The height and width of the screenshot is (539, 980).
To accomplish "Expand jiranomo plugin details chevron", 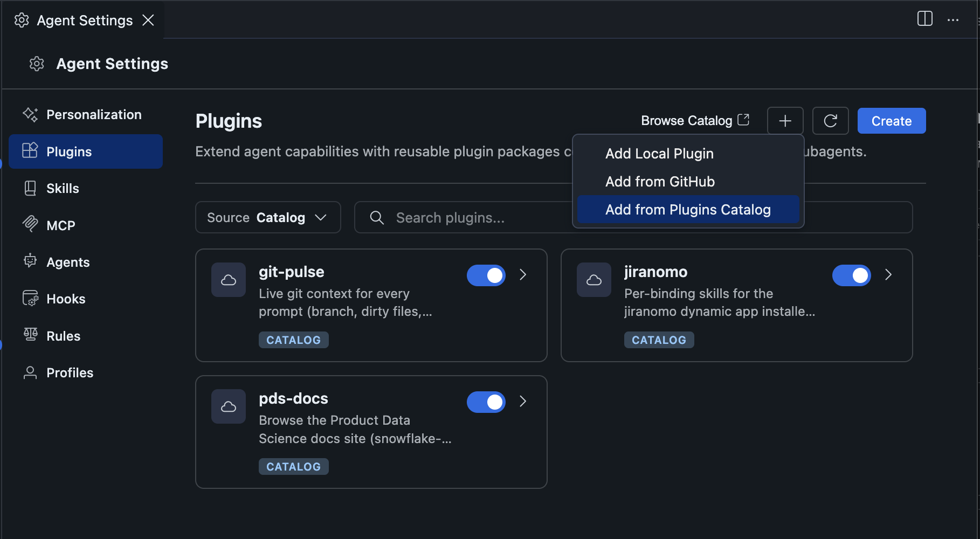I will click(888, 275).
